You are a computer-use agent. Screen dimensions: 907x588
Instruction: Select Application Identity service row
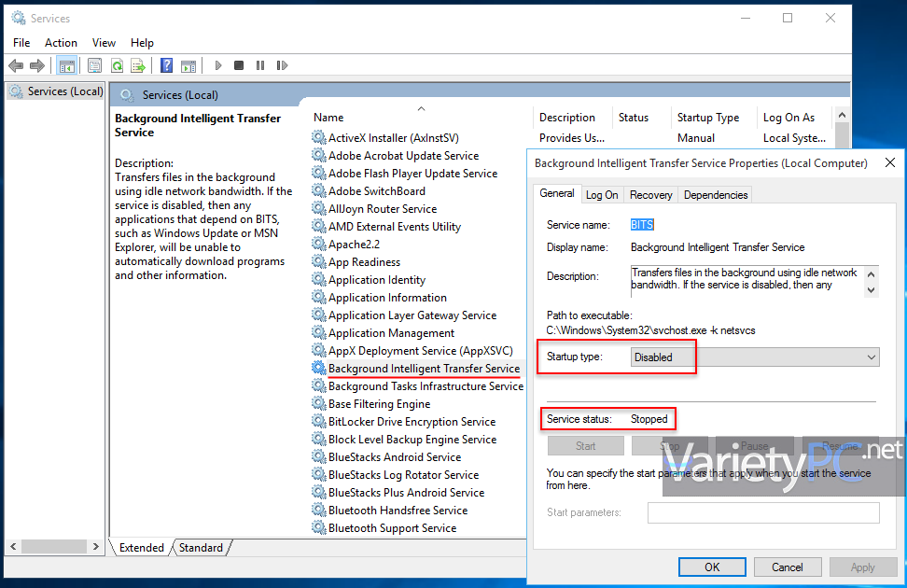pyautogui.click(x=377, y=279)
